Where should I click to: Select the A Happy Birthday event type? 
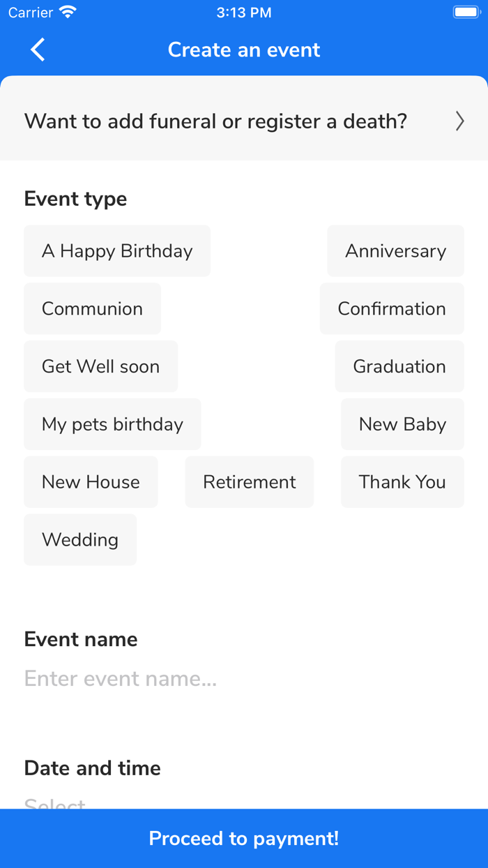[x=117, y=251]
